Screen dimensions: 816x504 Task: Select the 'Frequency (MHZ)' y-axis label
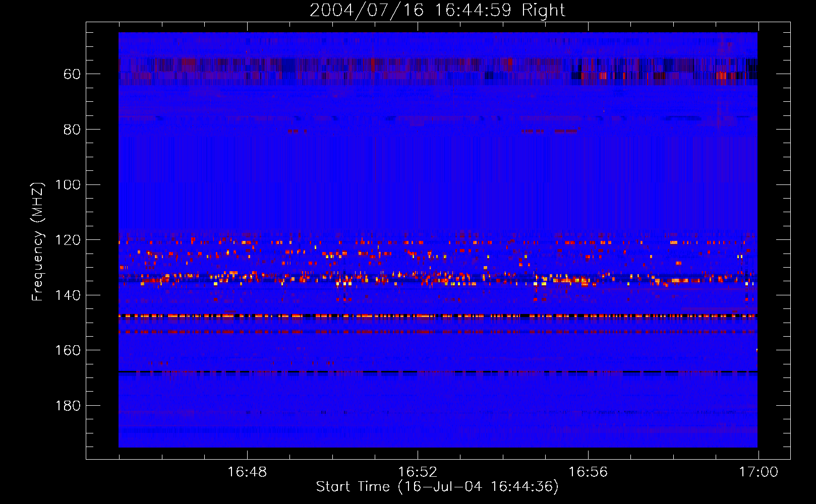pos(38,241)
